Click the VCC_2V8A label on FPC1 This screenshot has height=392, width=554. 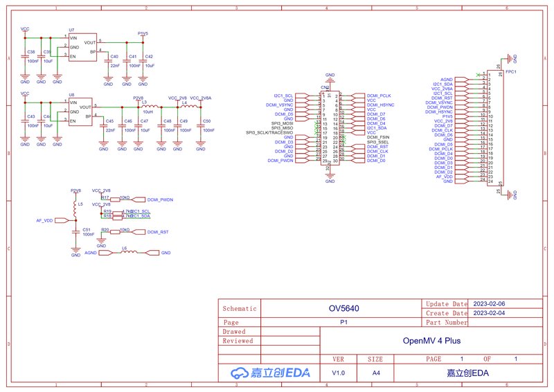(442, 89)
